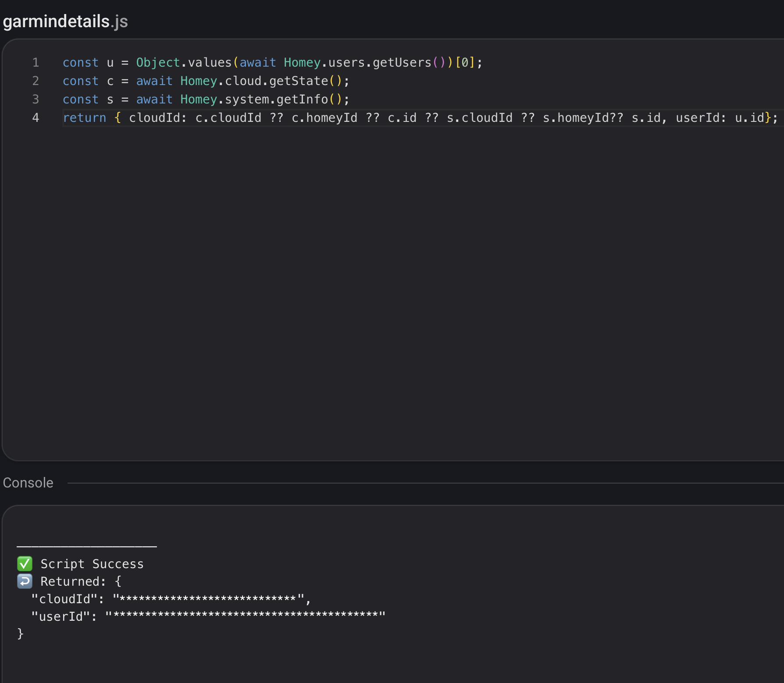Click line number 4 in editor gutter
Image resolution: width=784 pixels, height=683 pixels.
click(36, 118)
